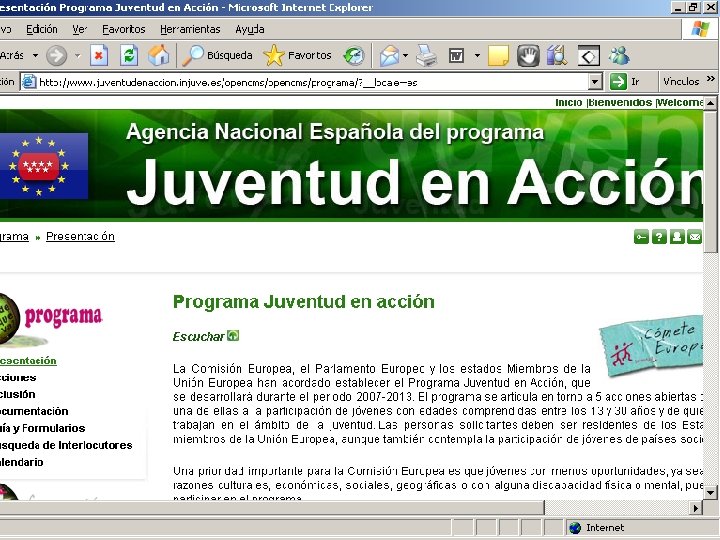Open the Ayuda menu
This screenshot has width=720, height=540.
250,29
